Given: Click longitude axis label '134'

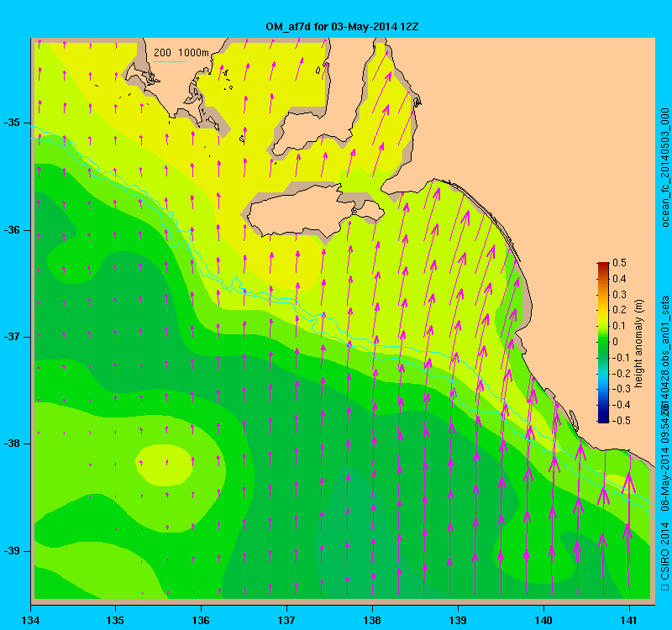Looking at the screenshot, I should point(30,620).
